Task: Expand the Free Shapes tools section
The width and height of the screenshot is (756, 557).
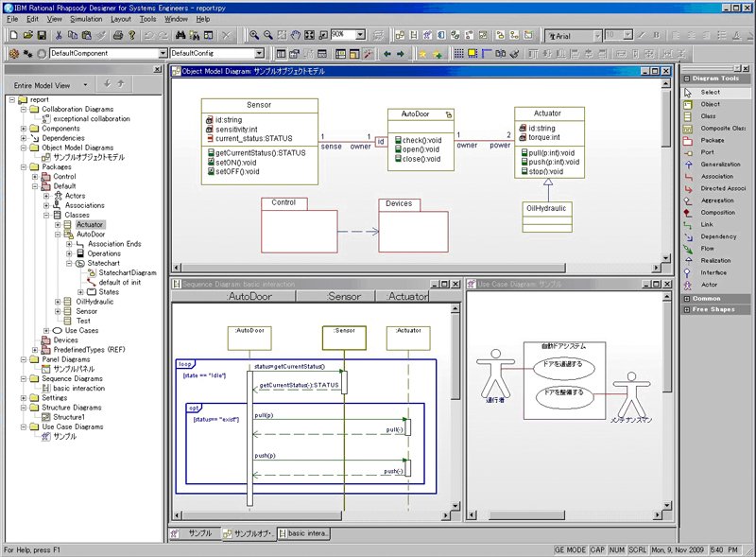Action: 687,309
